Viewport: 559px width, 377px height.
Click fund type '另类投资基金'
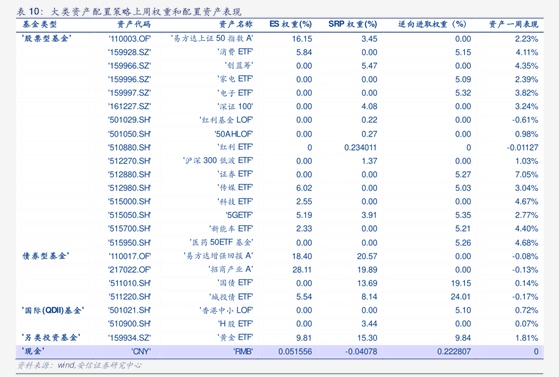click(51, 337)
